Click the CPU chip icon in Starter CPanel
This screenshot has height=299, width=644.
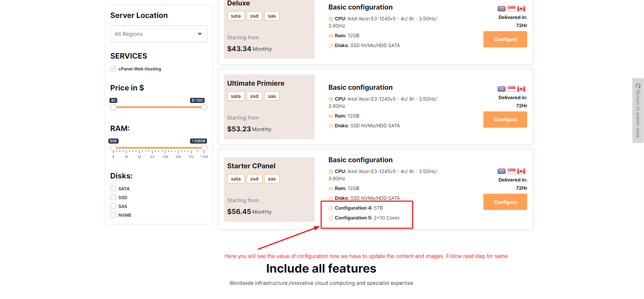tap(331, 172)
